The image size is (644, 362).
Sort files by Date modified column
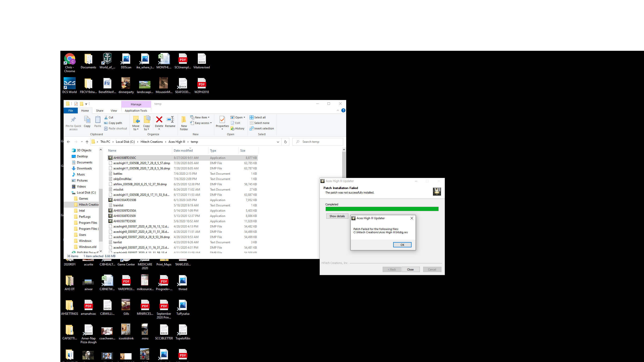(x=190, y=151)
